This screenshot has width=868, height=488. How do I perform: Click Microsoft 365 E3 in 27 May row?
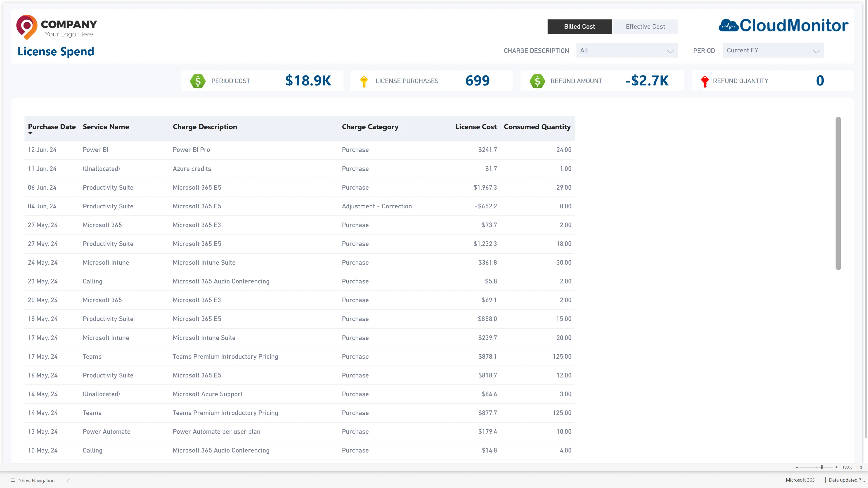coord(197,225)
